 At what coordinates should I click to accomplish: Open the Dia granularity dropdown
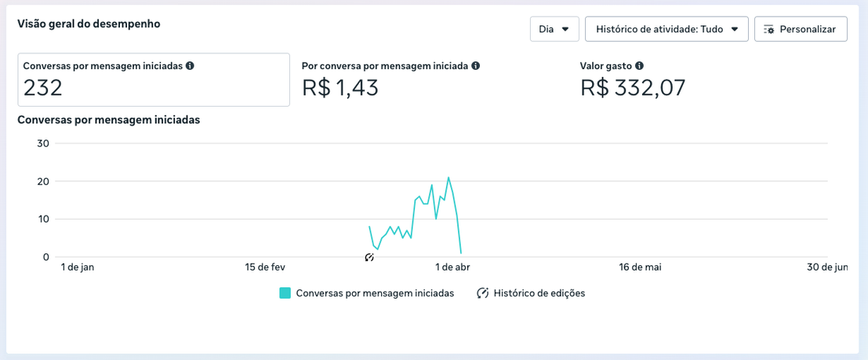pos(554,29)
